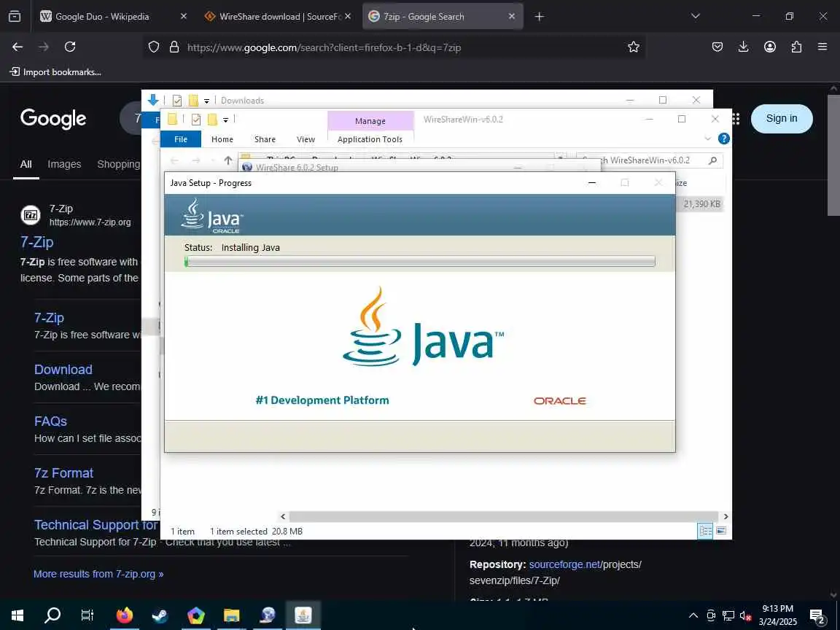The width and height of the screenshot is (840, 630).
Task: Open the Firefox hamburger menu
Action: tap(822, 47)
